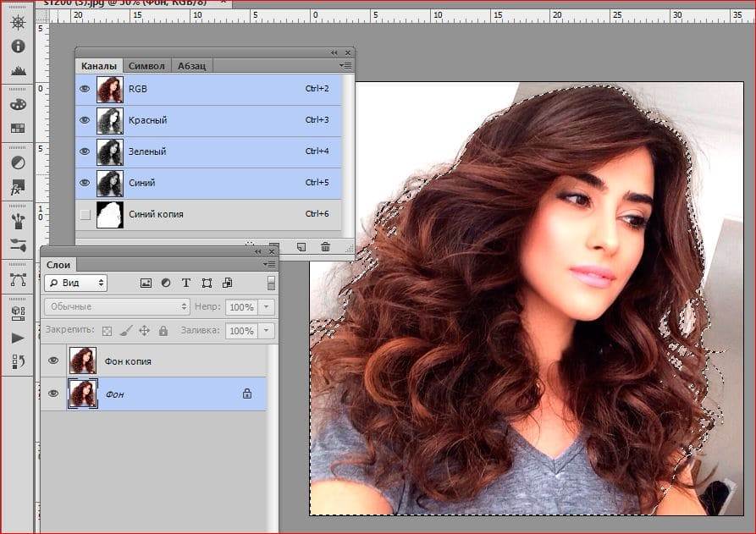The width and height of the screenshot is (756, 534).
Task: Open the Вид layer filter dropdown
Action: (75, 283)
